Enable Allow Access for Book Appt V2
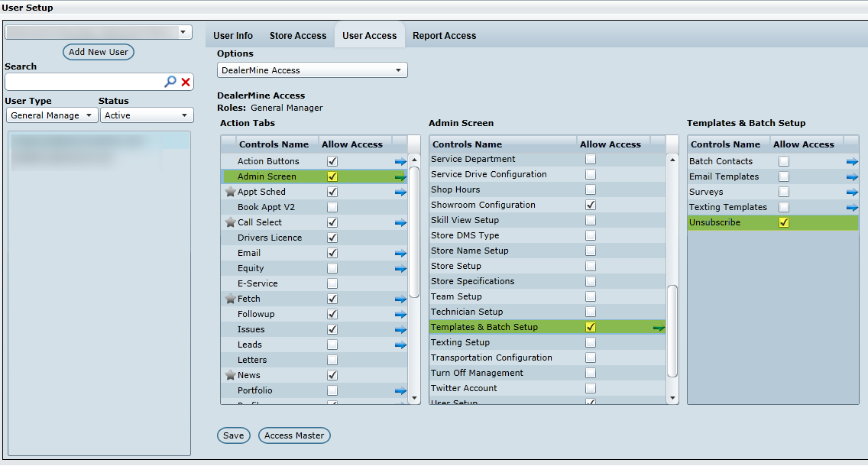This screenshot has width=868, height=466. pos(332,207)
